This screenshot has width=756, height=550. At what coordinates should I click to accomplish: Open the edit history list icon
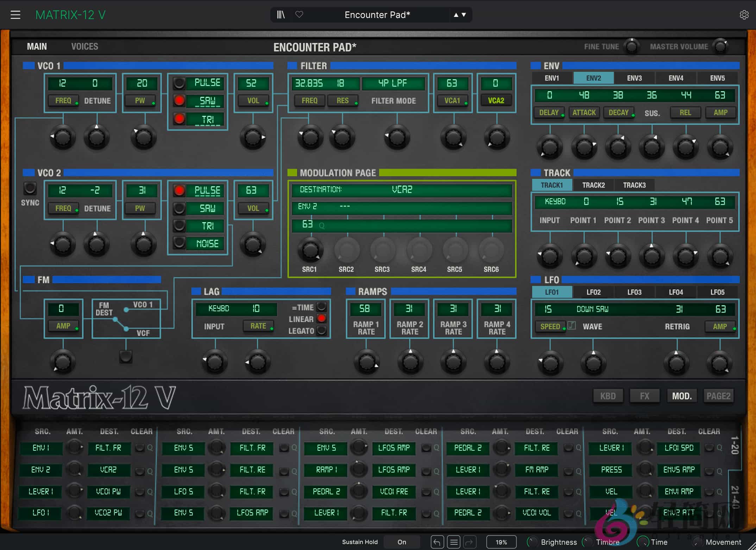[454, 542]
